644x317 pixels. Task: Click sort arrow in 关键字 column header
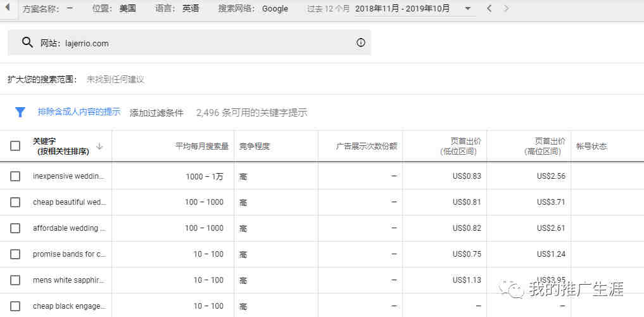pyautogui.click(x=99, y=146)
